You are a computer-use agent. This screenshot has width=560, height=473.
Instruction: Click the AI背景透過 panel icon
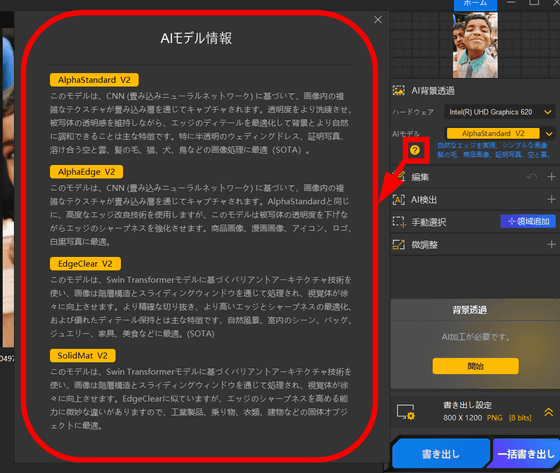click(399, 90)
